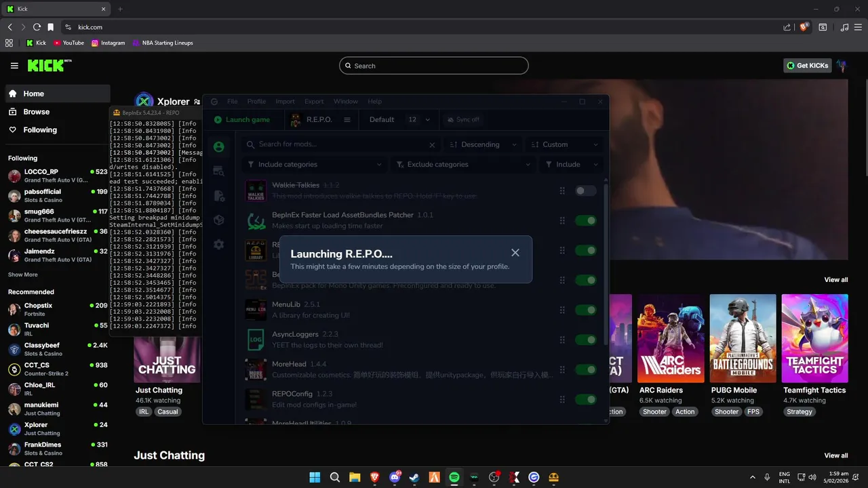The height and width of the screenshot is (488, 868).
Task: Disable the REPOConfig mod
Action: pos(585,399)
